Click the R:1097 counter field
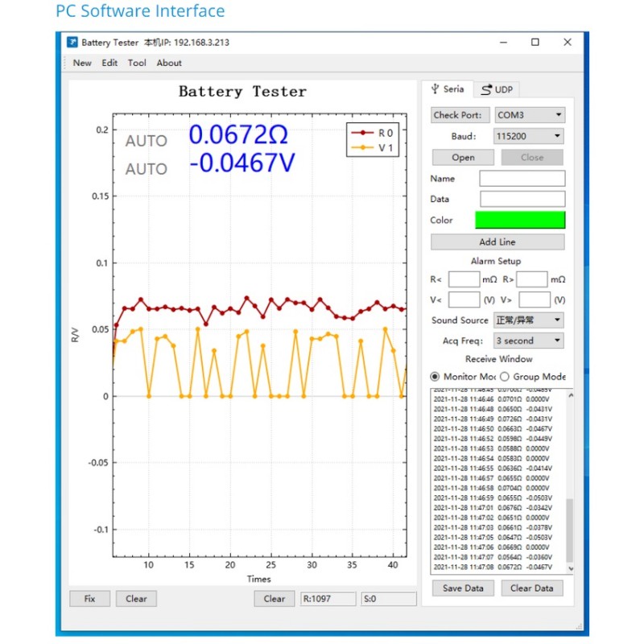The height and width of the screenshot is (644, 644). point(328,599)
